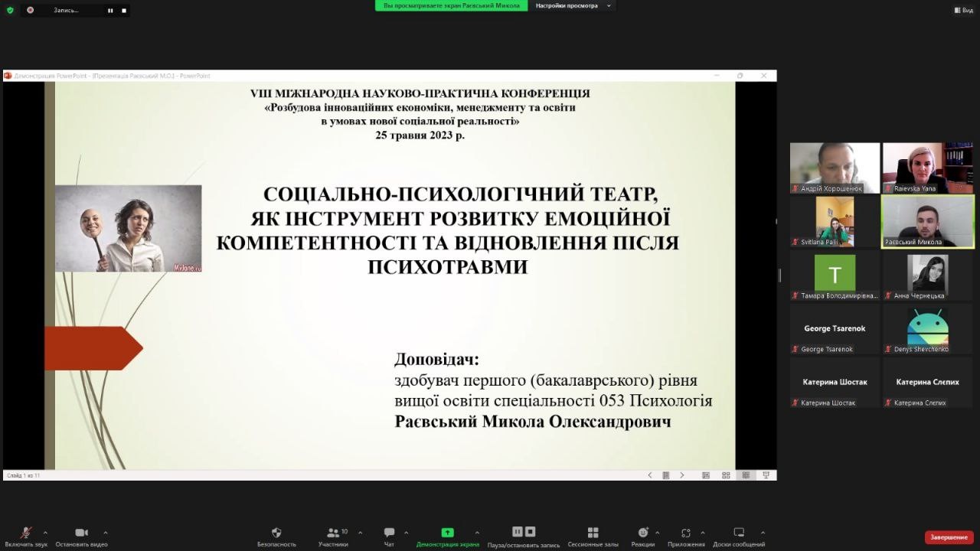
Task: Open the Чат chat panel
Action: 389,533
